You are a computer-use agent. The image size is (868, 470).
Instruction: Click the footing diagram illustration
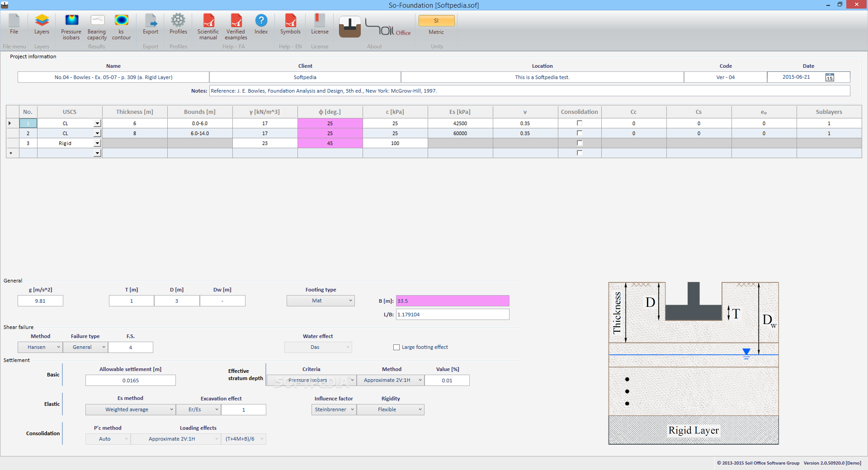693,363
